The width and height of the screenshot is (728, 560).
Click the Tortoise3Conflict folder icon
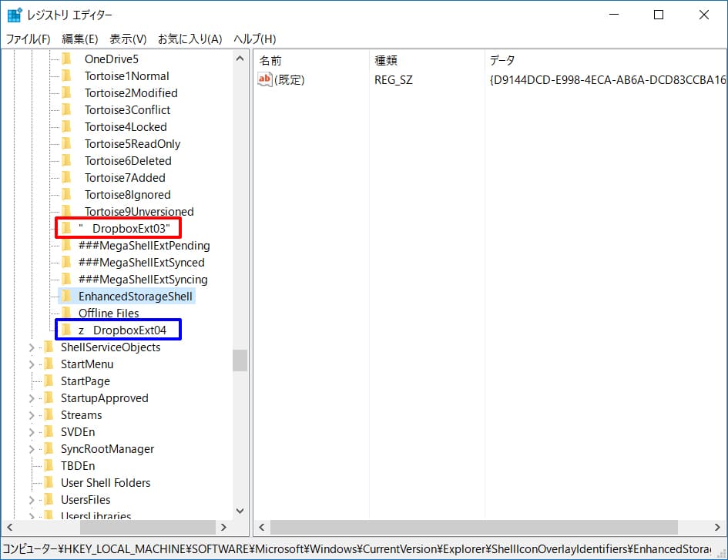click(67, 109)
